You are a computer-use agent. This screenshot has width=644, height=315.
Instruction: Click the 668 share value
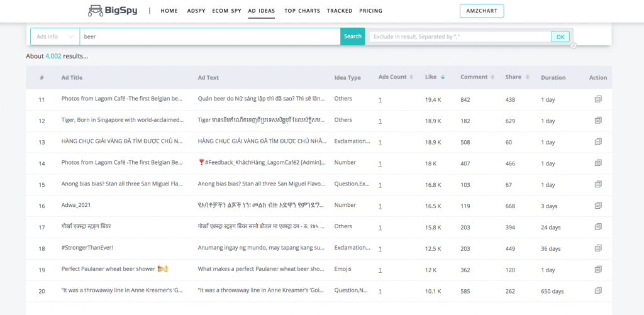point(510,206)
